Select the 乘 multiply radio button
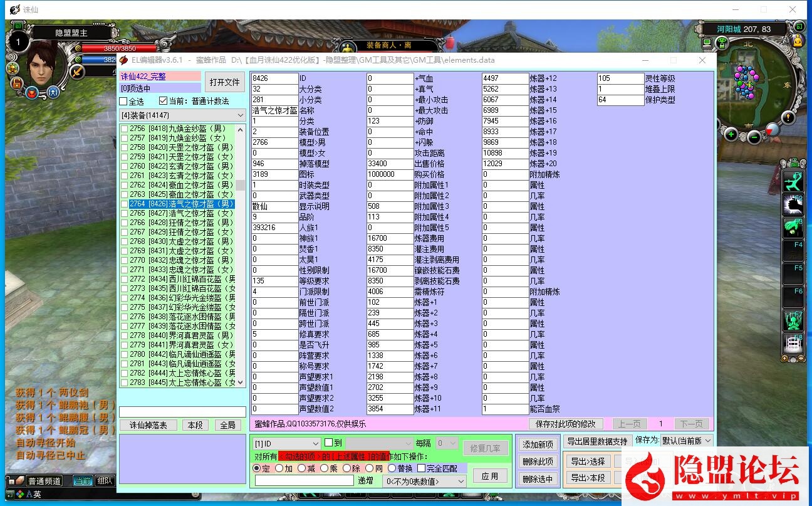 [x=325, y=468]
